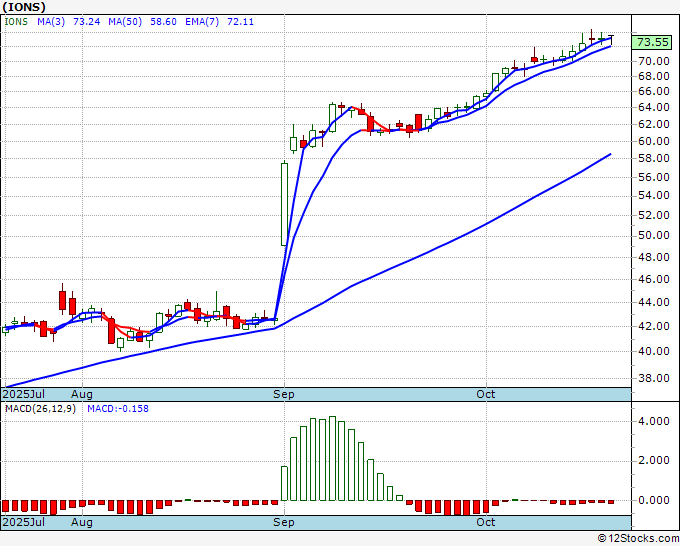Click the 50.00 price axis label
The width and height of the screenshot is (680, 546).
(653, 235)
